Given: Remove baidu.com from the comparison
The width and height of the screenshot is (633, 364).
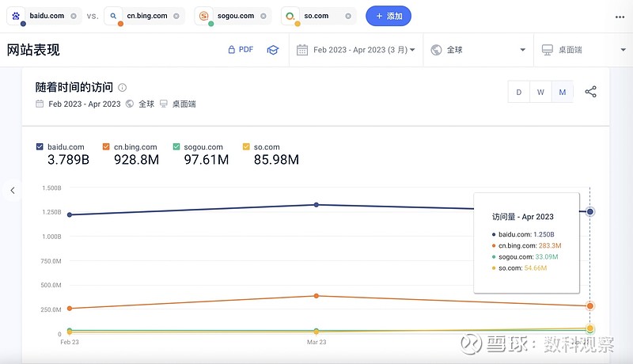Looking at the screenshot, I should 74,16.
